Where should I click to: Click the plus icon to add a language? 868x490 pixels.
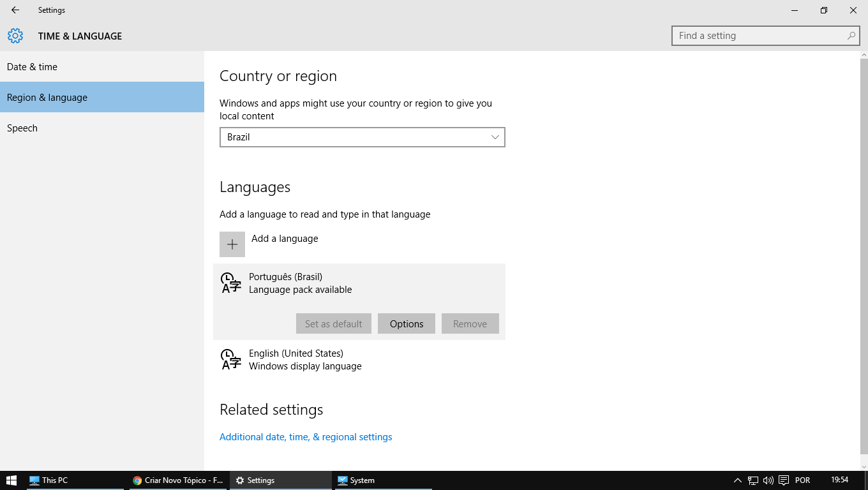pyautogui.click(x=232, y=244)
